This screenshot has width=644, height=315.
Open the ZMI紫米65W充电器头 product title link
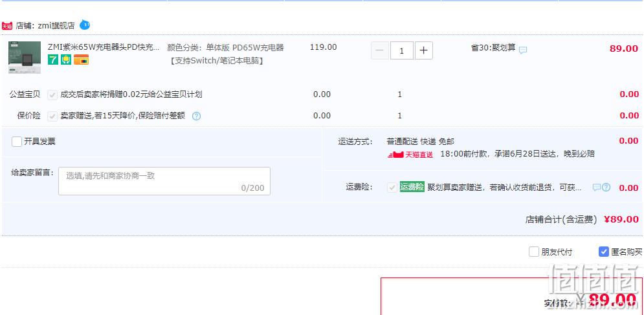coord(104,47)
